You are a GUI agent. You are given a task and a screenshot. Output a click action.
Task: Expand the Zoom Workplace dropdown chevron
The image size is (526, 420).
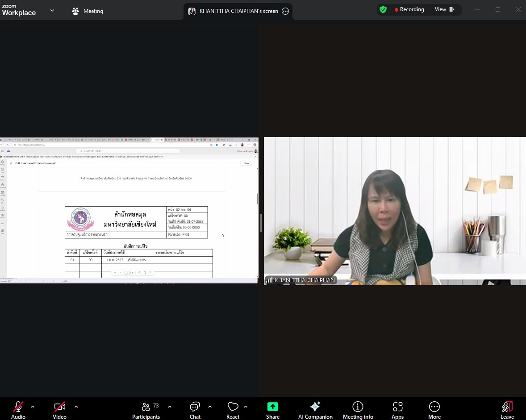[52, 10]
